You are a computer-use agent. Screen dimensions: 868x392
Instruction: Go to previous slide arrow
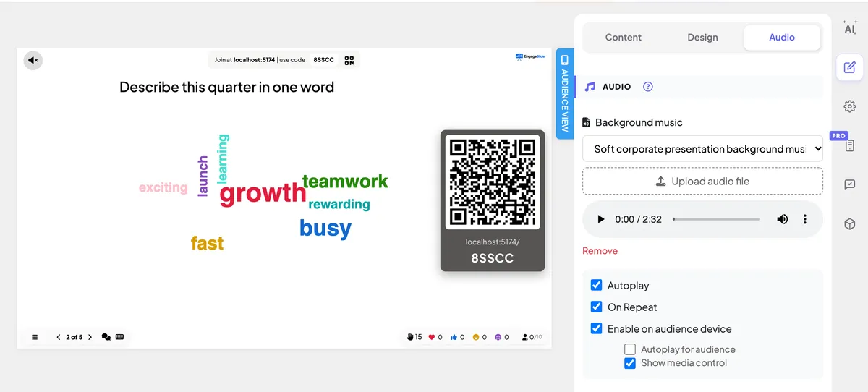(x=59, y=337)
